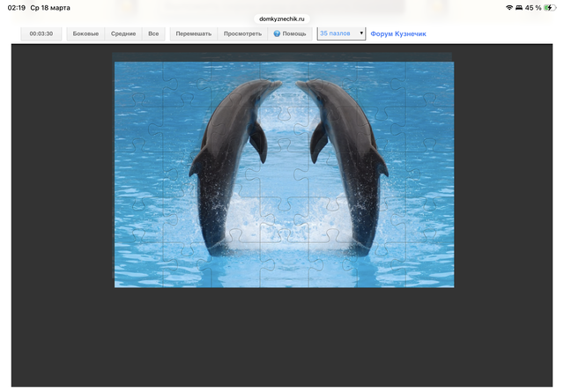564x392 pixels.
Task: Show only Боковые edge pieces
Action: pyautogui.click(x=85, y=33)
